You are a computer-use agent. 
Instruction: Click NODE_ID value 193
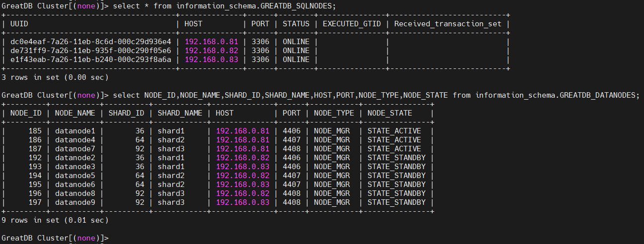click(x=35, y=167)
